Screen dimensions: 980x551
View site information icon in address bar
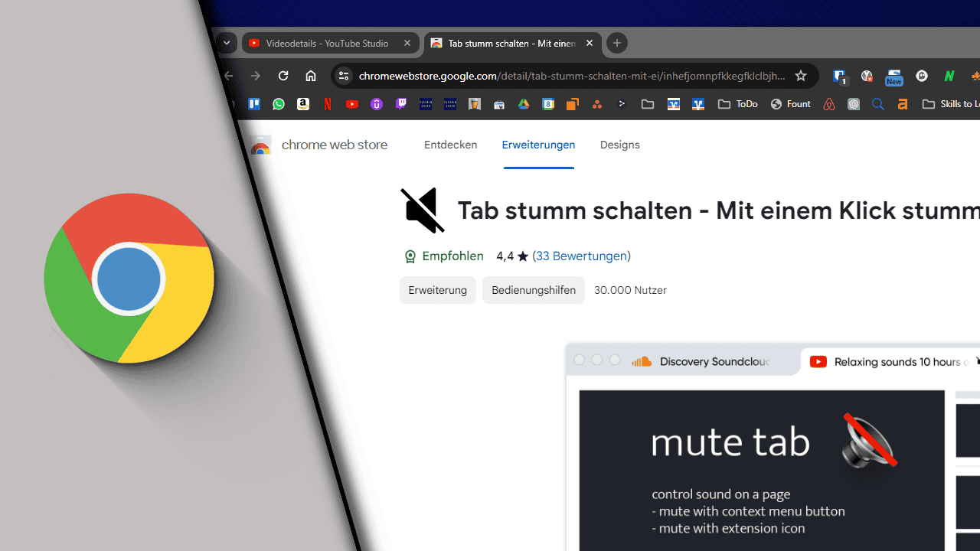point(344,76)
